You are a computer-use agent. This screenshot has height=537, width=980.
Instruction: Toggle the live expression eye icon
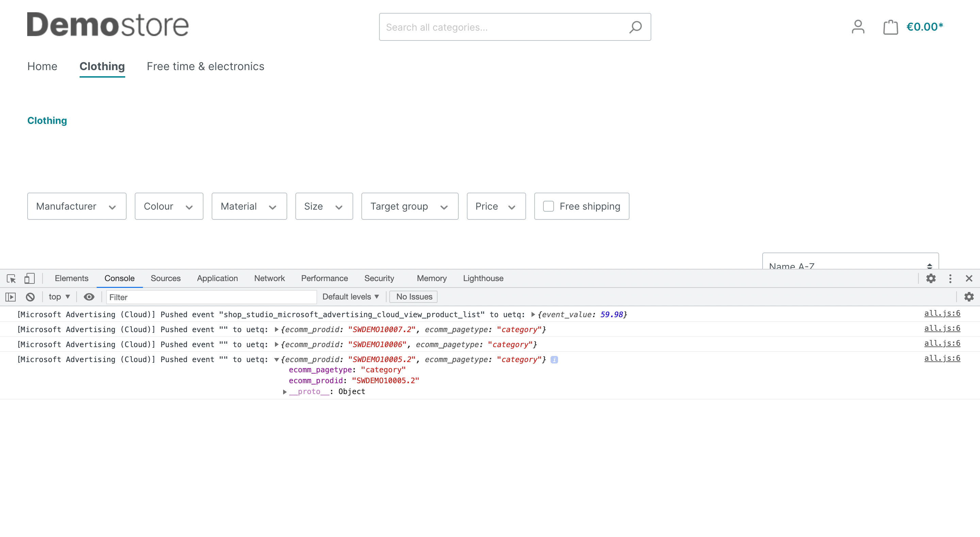point(89,296)
